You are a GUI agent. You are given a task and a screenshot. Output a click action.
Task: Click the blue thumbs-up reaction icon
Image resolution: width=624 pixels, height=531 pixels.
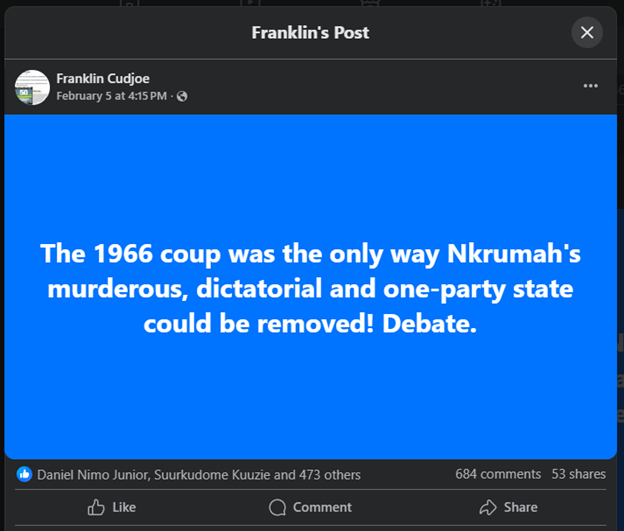point(24,474)
